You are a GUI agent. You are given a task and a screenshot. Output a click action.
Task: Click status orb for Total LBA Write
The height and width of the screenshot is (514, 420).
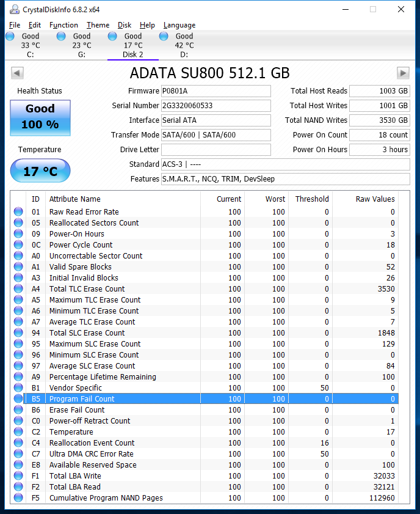[19, 476]
